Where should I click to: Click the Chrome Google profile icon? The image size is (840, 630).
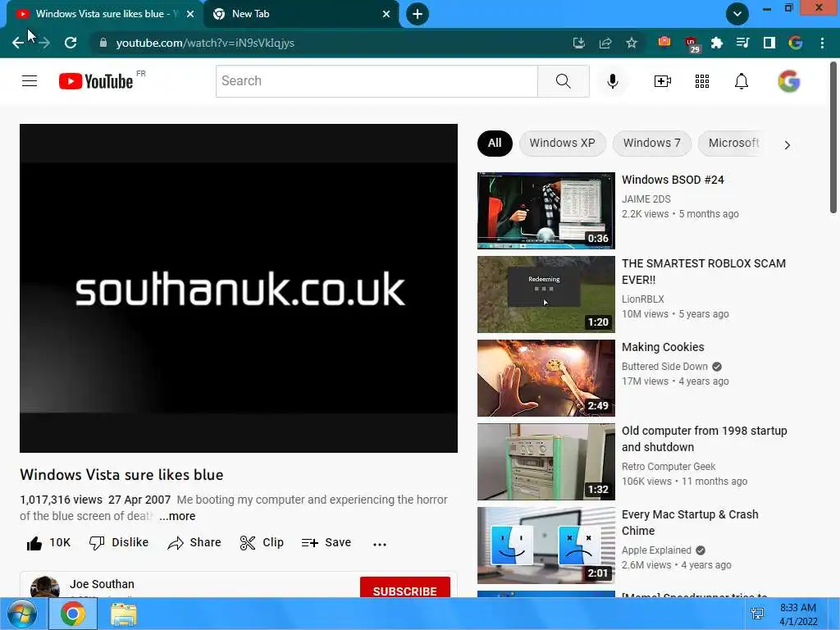[796, 43]
